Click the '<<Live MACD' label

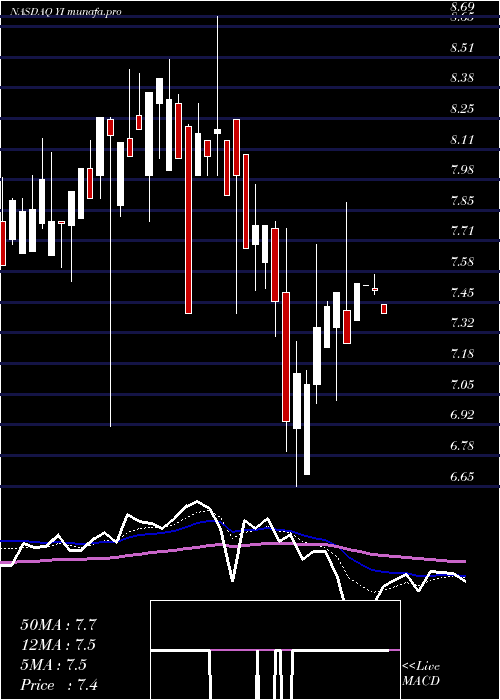(x=421, y=674)
